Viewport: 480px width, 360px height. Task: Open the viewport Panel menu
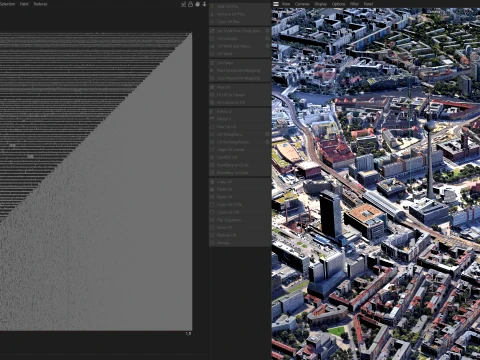[x=368, y=4]
